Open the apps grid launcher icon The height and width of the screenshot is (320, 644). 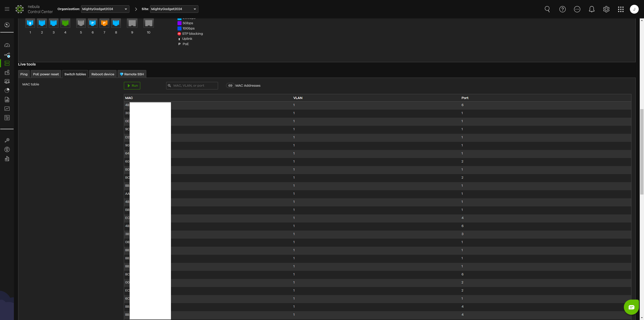[x=621, y=9]
